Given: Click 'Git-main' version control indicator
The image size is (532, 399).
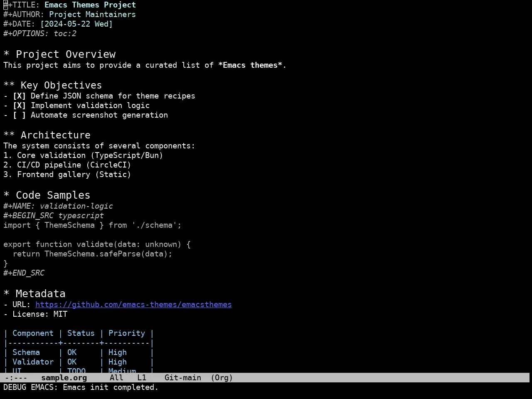Looking at the screenshot, I should (183, 378).
